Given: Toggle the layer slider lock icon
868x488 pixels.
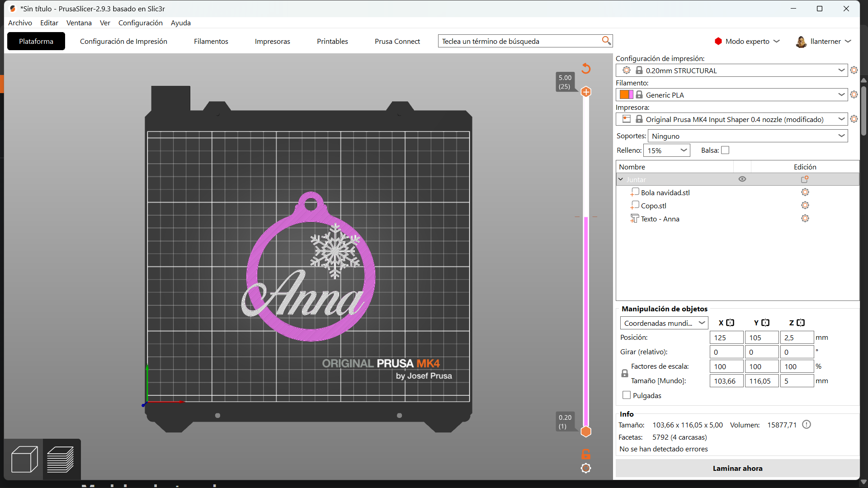Looking at the screenshot, I should pyautogui.click(x=586, y=454).
